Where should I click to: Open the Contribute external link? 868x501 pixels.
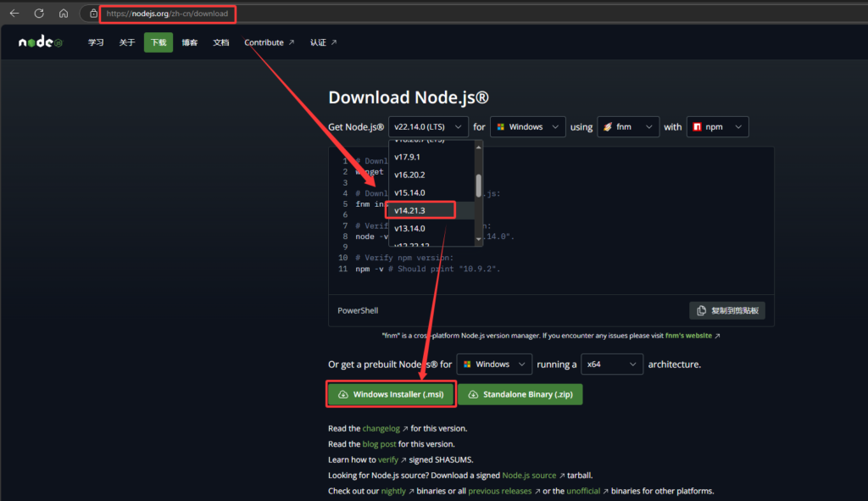[x=269, y=42]
